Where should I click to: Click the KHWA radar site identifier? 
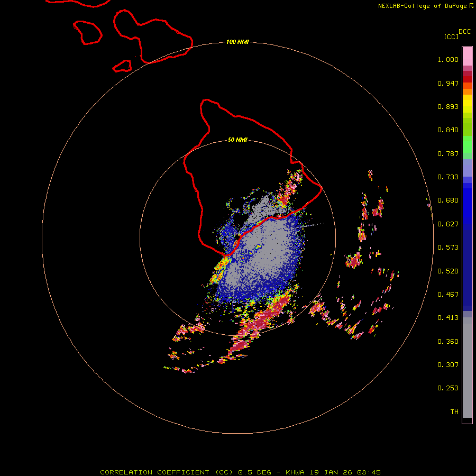[295, 472]
